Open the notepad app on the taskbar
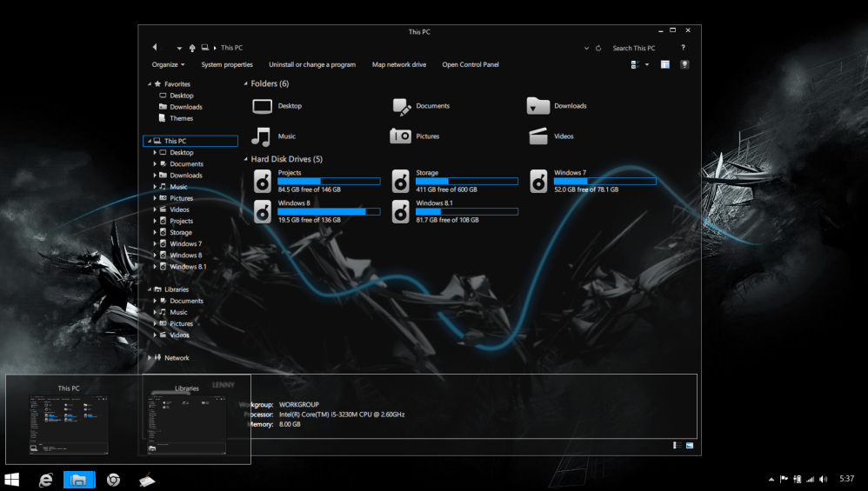 click(x=147, y=480)
